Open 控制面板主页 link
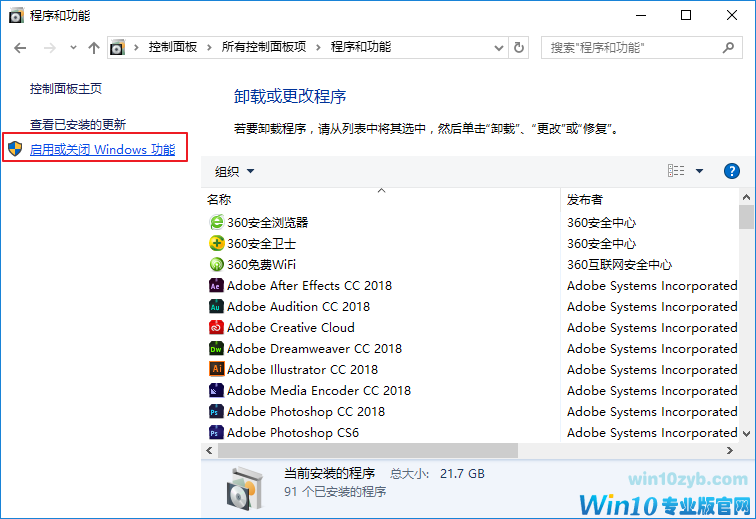 pos(66,89)
